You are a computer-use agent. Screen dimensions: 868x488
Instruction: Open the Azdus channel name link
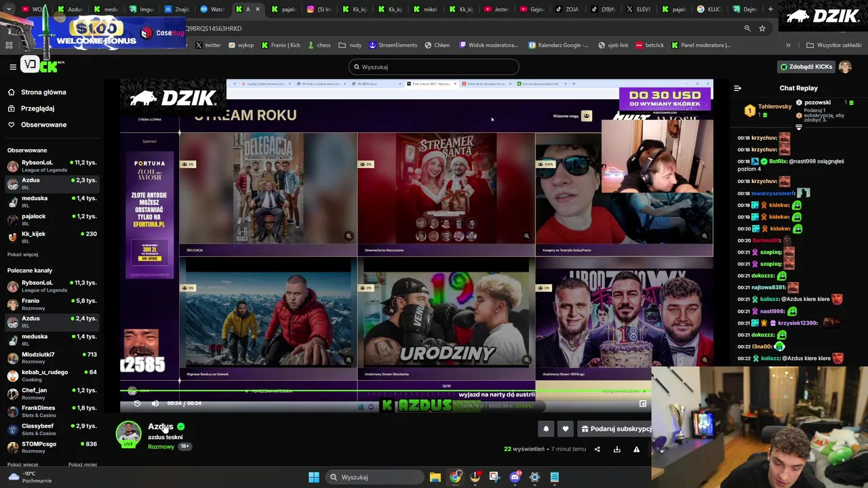tap(161, 426)
